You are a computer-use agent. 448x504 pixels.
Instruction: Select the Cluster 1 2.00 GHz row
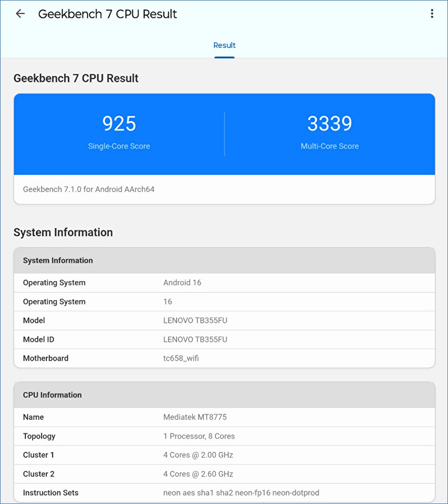click(x=225, y=455)
